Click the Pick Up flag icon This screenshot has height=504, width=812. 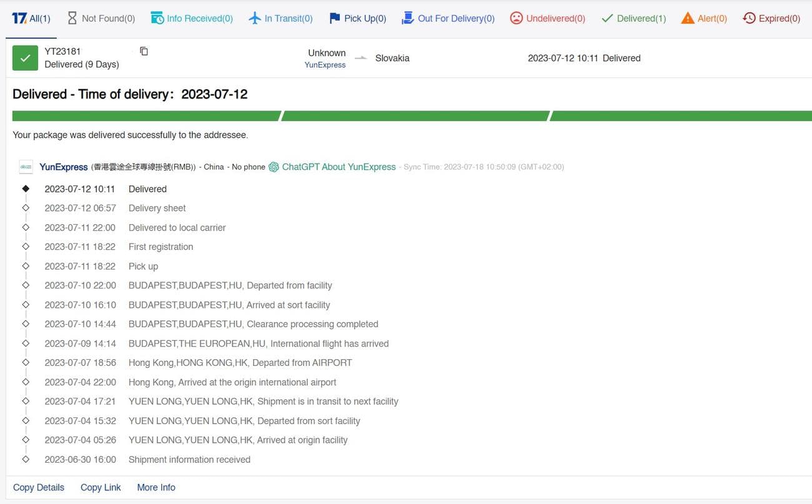pos(335,17)
